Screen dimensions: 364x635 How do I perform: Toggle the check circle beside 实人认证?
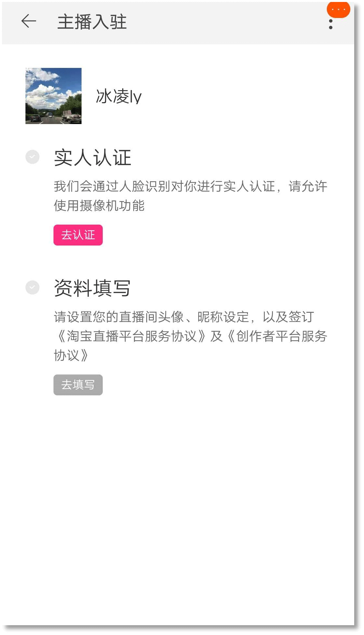[32, 157]
